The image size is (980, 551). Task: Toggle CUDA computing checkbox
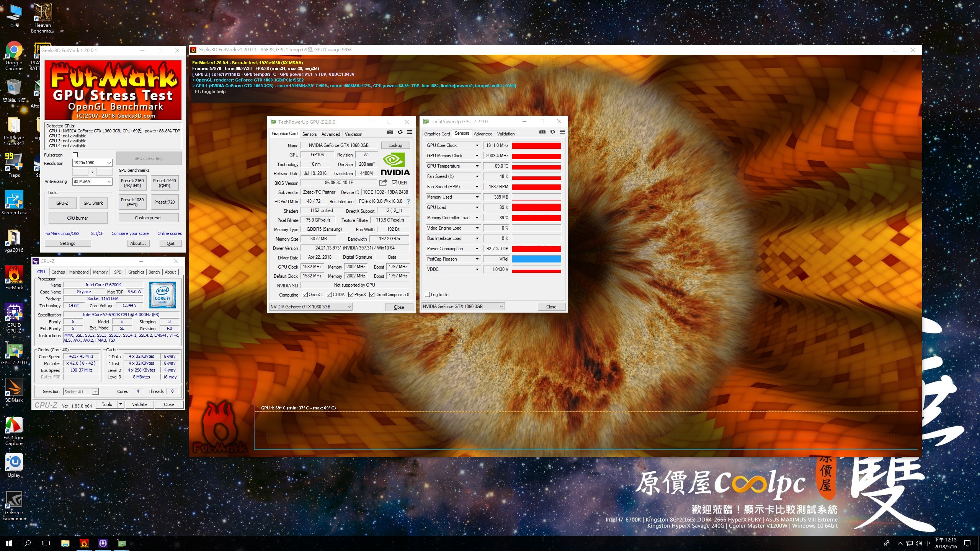[x=329, y=295]
